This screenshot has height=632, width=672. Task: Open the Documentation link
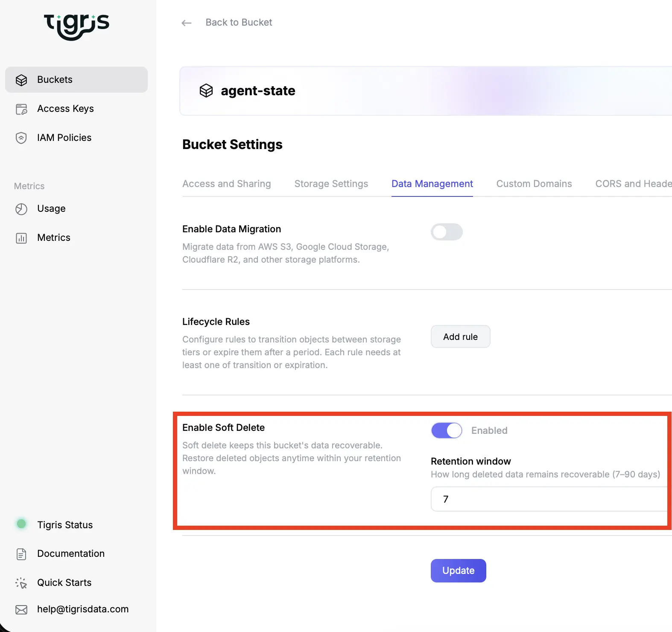click(x=71, y=553)
